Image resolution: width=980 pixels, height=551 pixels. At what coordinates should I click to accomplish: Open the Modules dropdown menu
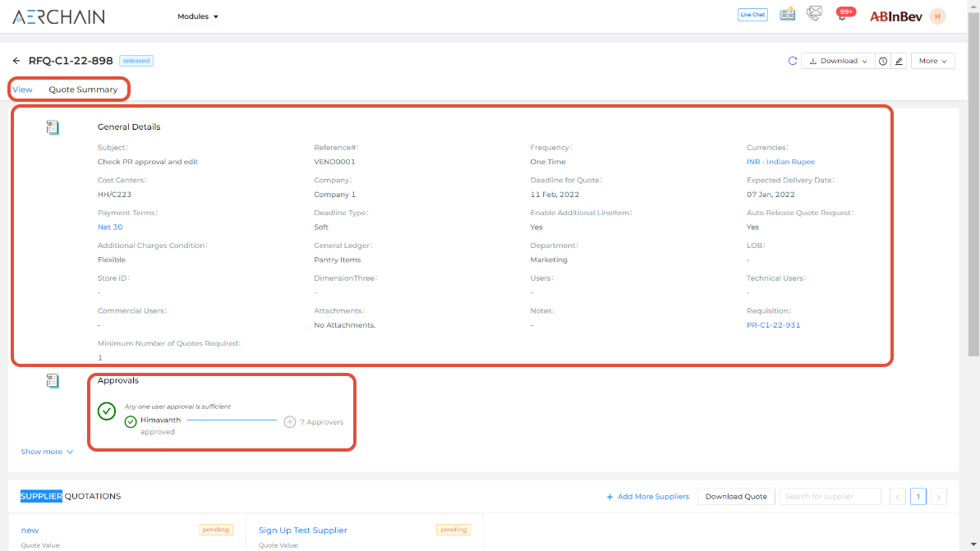(198, 16)
